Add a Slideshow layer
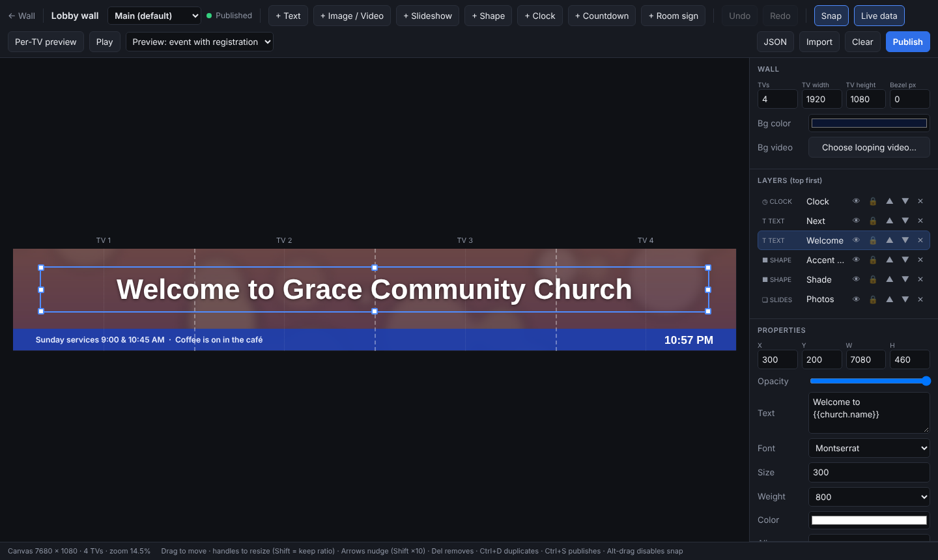This screenshot has width=938, height=560. coord(427,16)
